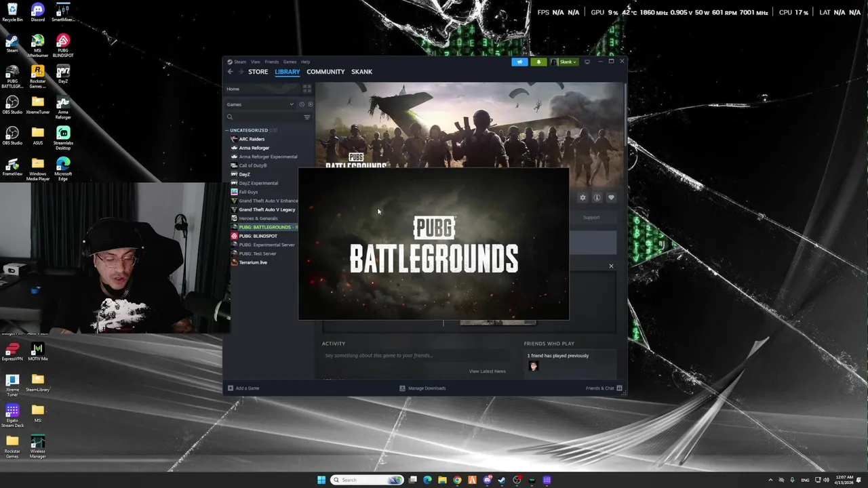Open advanced library filter options icon
The width and height of the screenshot is (868, 488).
(x=307, y=117)
